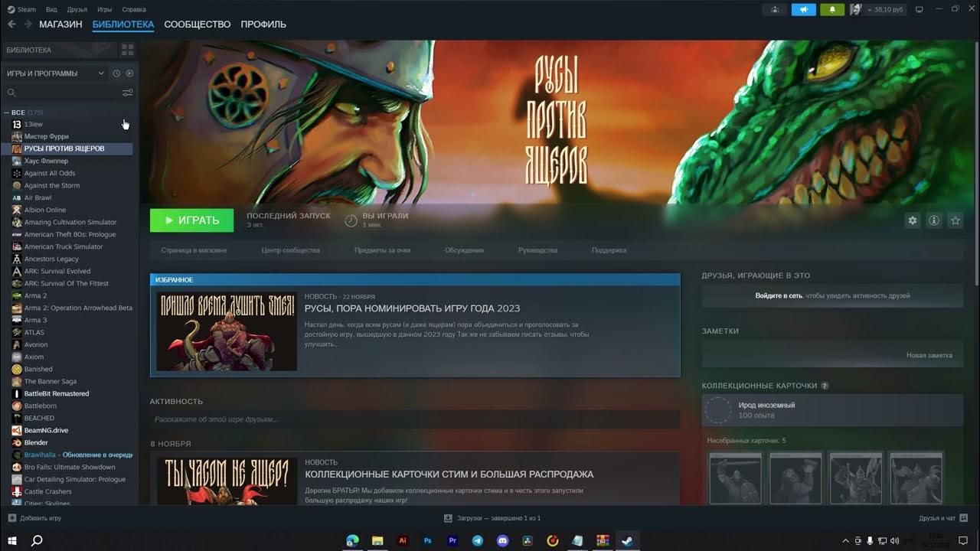Image resolution: width=980 pixels, height=551 pixels.
Task: Open Premiere Pro from taskbar
Action: tap(452, 540)
